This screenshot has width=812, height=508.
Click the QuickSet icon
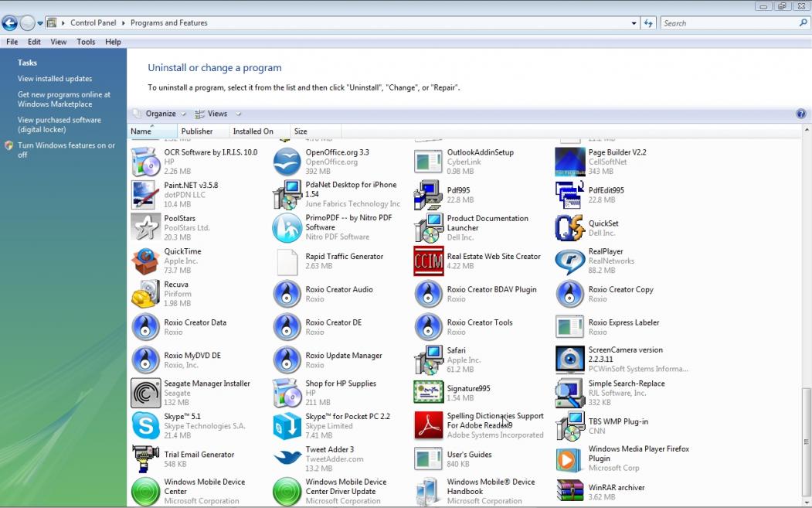569,227
